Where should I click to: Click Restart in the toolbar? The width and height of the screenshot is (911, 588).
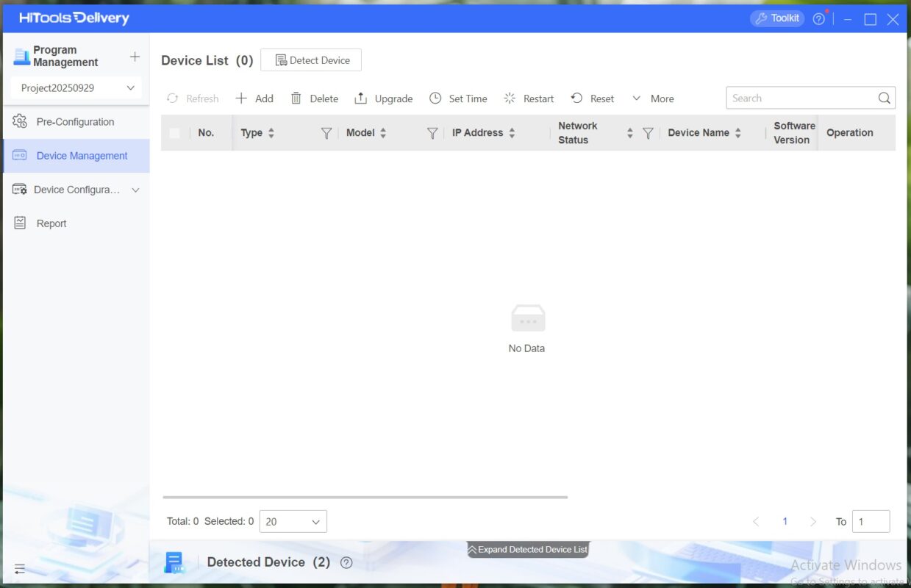pos(529,98)
